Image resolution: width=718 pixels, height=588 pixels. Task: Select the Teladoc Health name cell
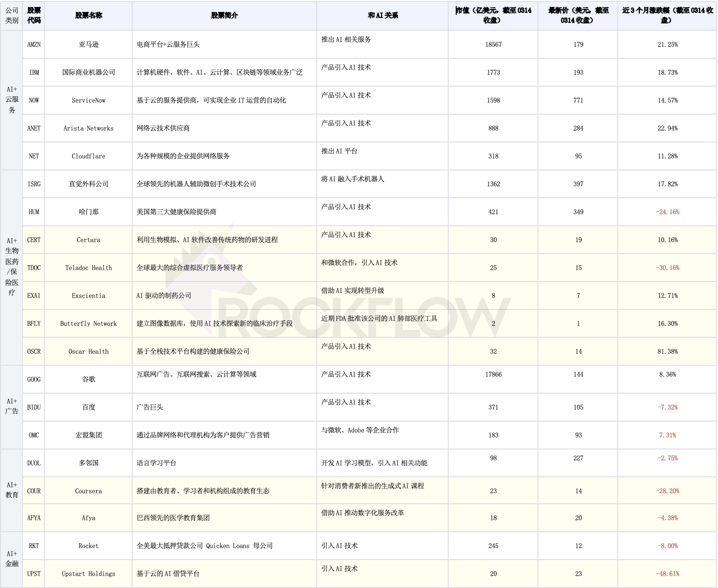(88, 268)
